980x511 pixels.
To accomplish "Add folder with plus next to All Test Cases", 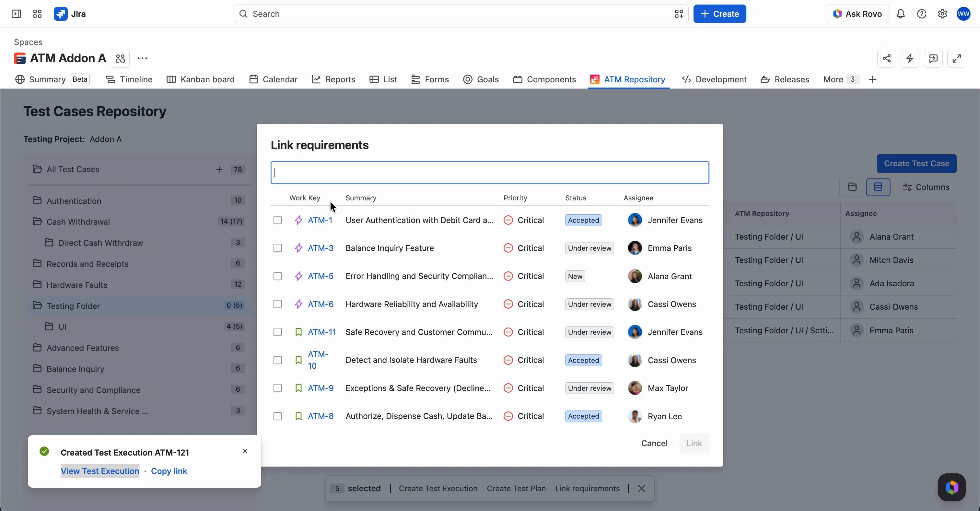I will pyautogui.click(x=219, y=169).
